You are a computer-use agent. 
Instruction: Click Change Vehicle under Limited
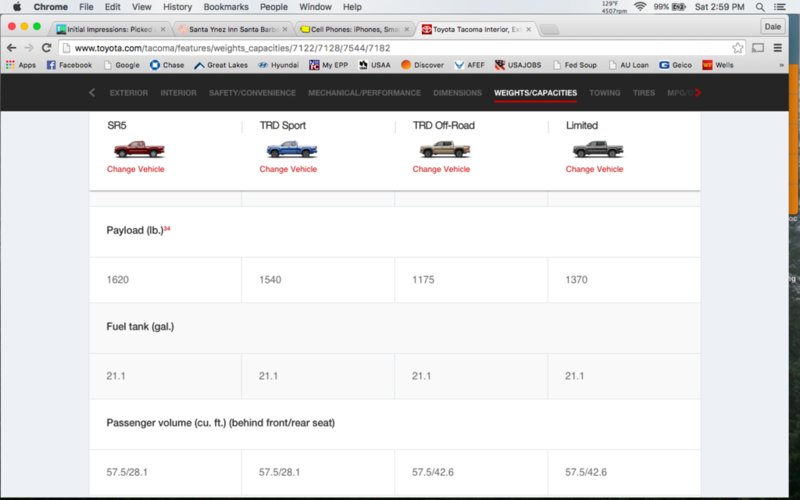click(x=594, y=169)
